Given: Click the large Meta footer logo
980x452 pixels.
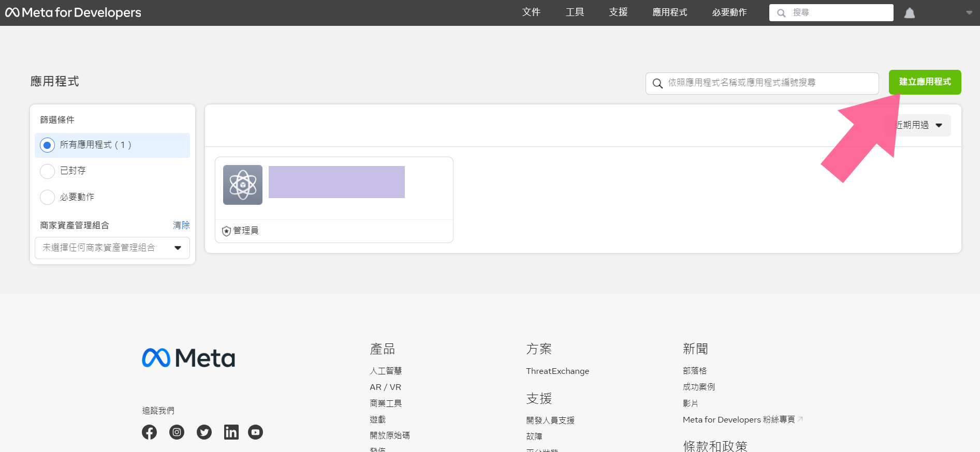Looking at the screenshot, I should coord(188,358).
